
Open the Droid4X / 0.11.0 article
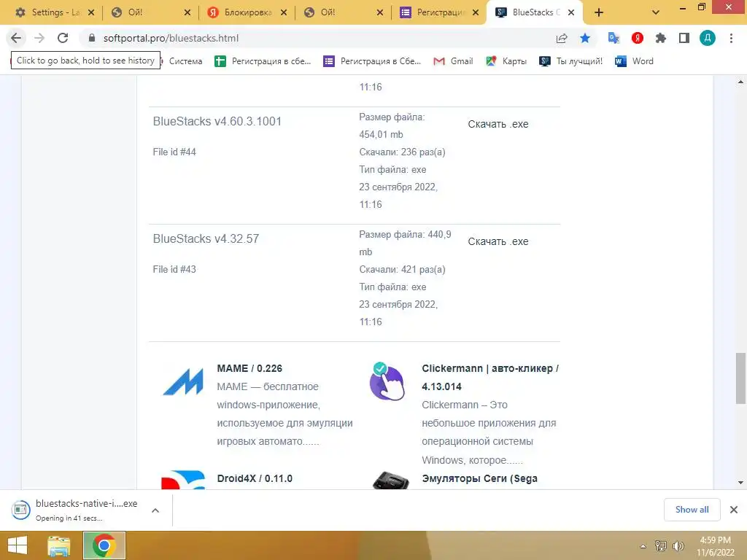coord(255,478)
